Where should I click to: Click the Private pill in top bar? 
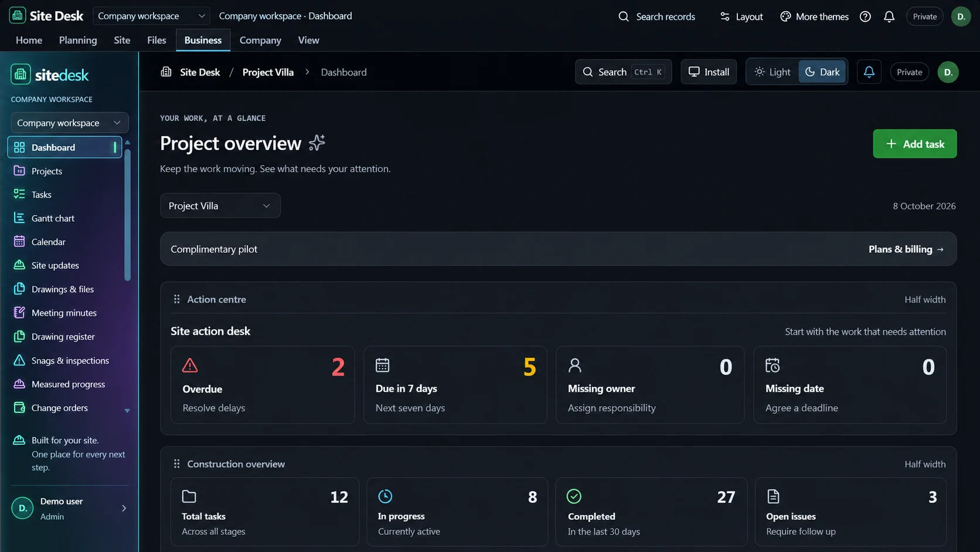(x=925, y=16)
